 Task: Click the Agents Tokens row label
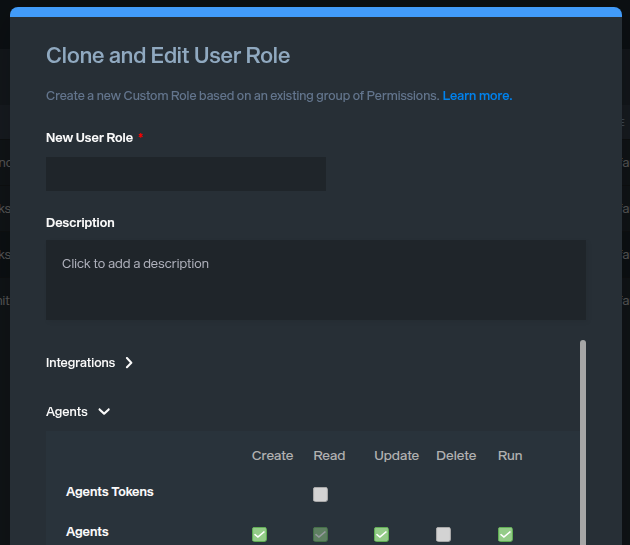click(110, 492)
